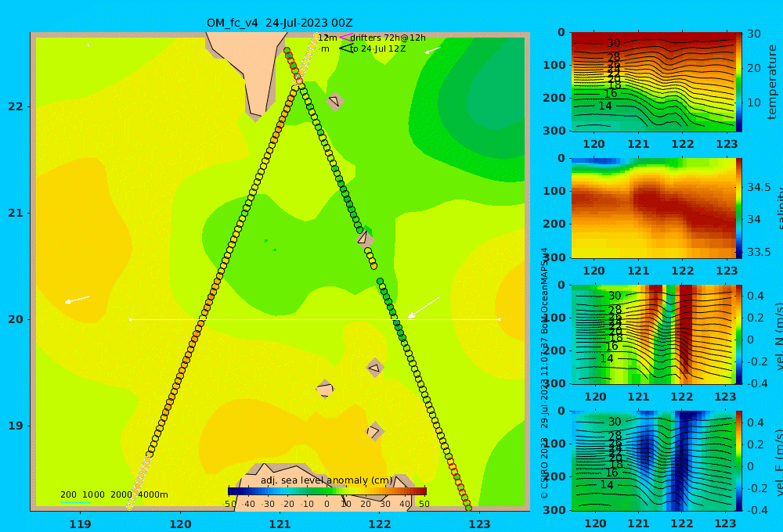Click the 'vel. E (m/s)' axis label
783x532 pixels.
[778, 462]
